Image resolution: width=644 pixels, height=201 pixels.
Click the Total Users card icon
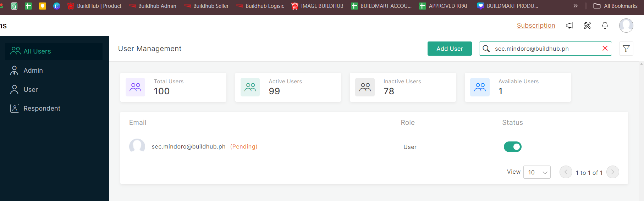pyautogui.click(x=135, y=87)
